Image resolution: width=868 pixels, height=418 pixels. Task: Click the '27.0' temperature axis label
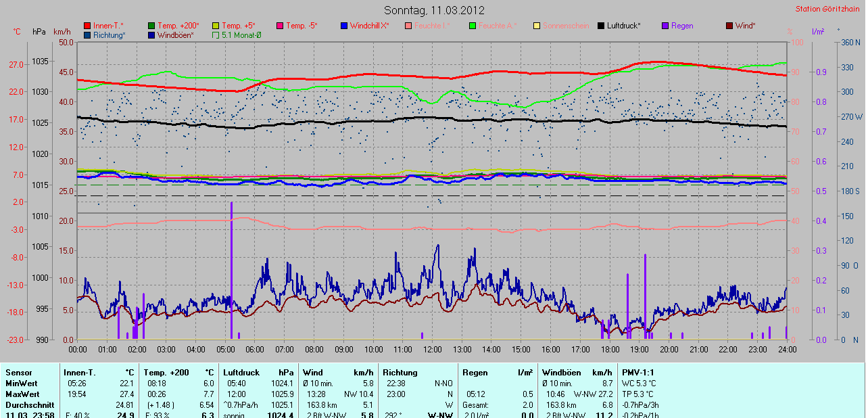16,65
